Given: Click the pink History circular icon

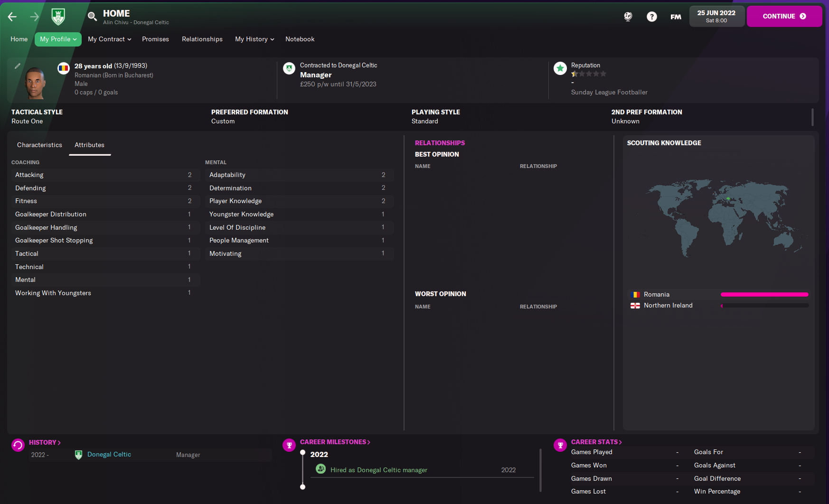Looking at the screenshot, I should pyautogui.click(x=18, y=445).
